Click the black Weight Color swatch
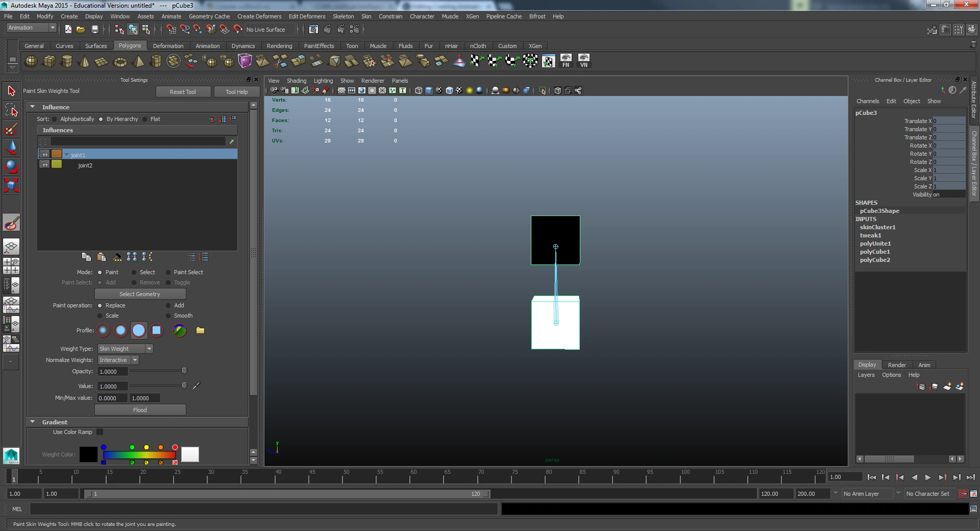This screenshot has height=531, width=980. [x=88, y=454]
